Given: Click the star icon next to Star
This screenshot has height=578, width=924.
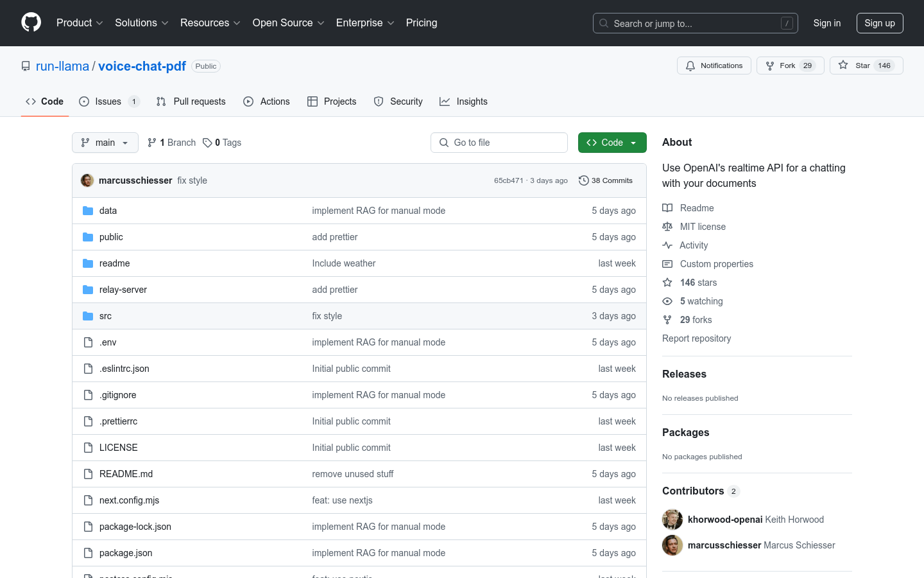Looking at the screenshot, I should pyautogui.click(x=843, y=66).
